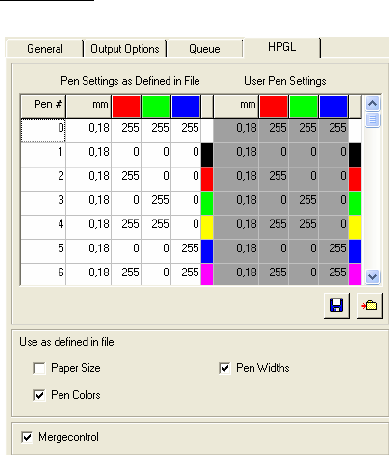
Task: Click the scroll down arrow of pen table
Action: (372, 277)
